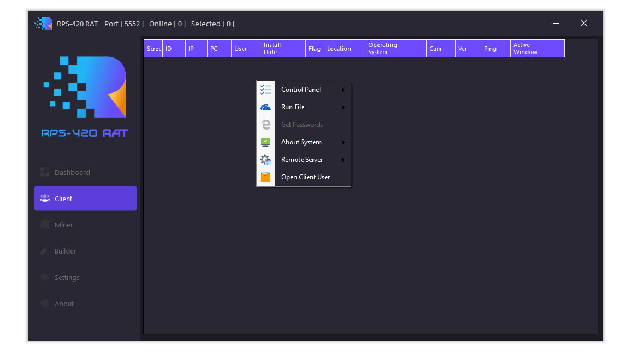Click the About System monitor icon

(x=265, y=142)
